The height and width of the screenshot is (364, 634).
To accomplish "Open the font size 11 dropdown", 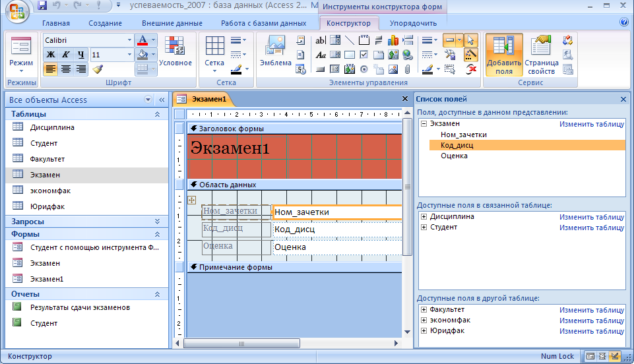I will point(129,55).
